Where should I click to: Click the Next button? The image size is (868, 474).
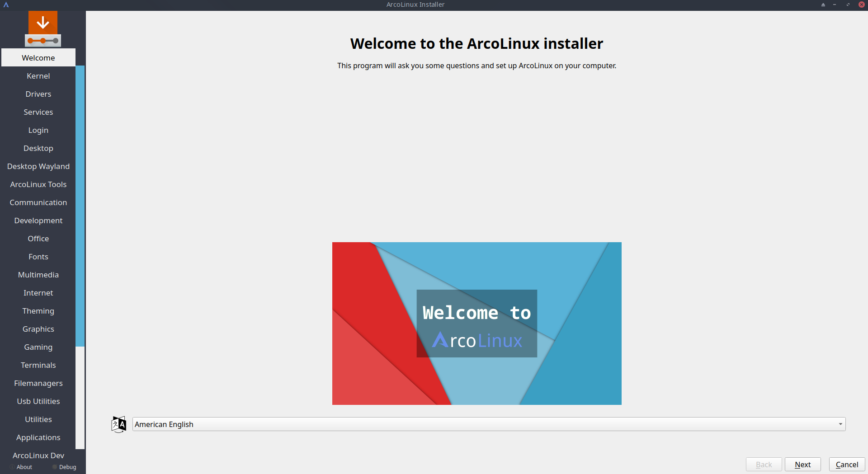(803, 465)
